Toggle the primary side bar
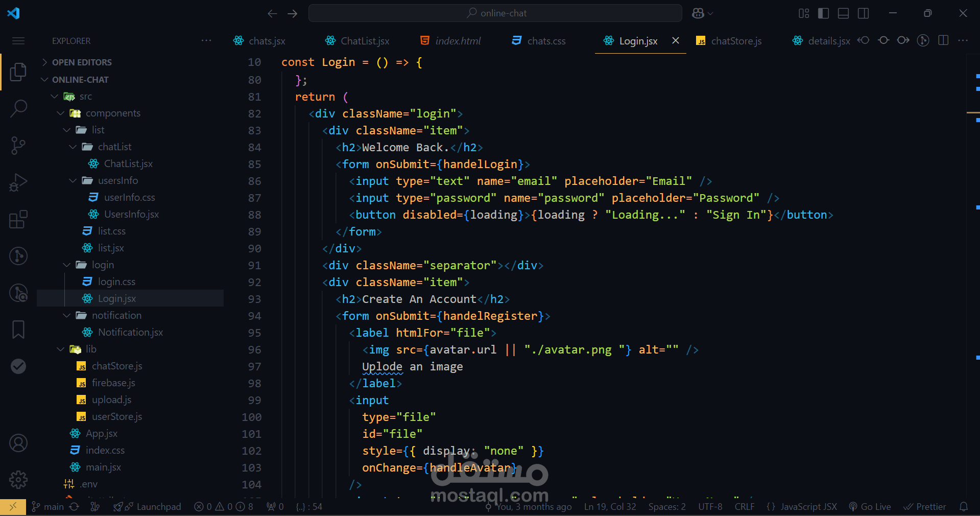 pyautogui.click(x=823, y=13)
